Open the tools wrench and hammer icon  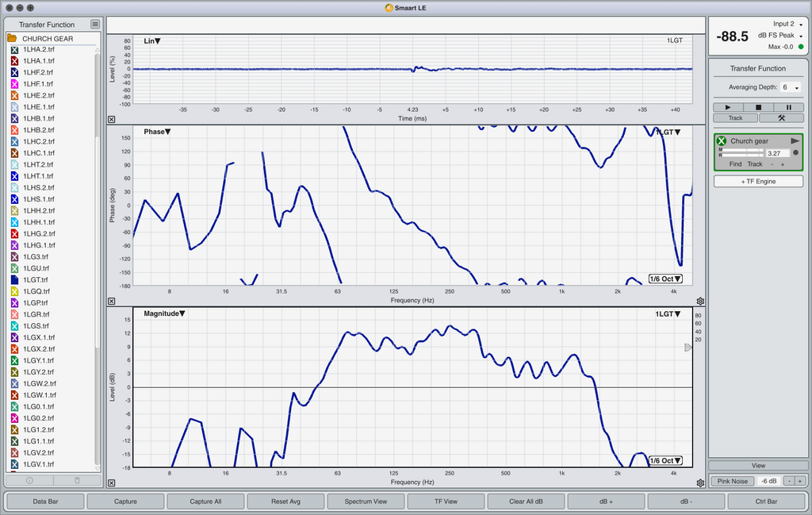[x=781, y=118]
